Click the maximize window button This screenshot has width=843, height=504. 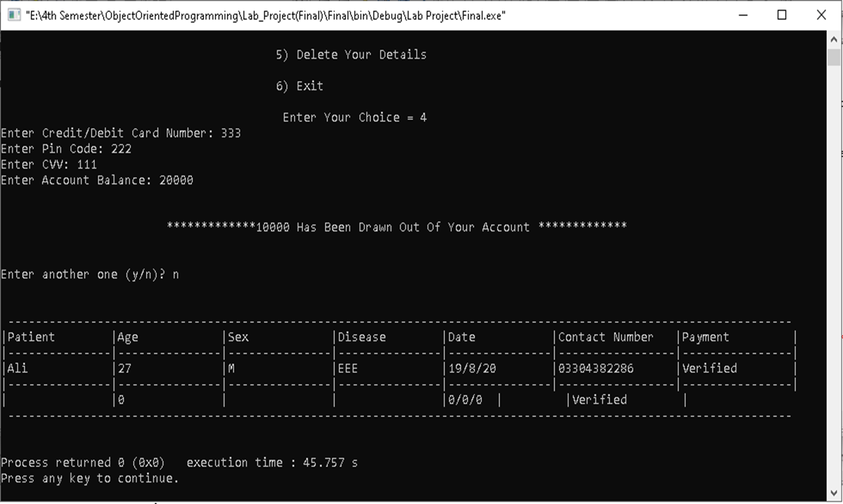pyautogui.click(x=782, y=15)
